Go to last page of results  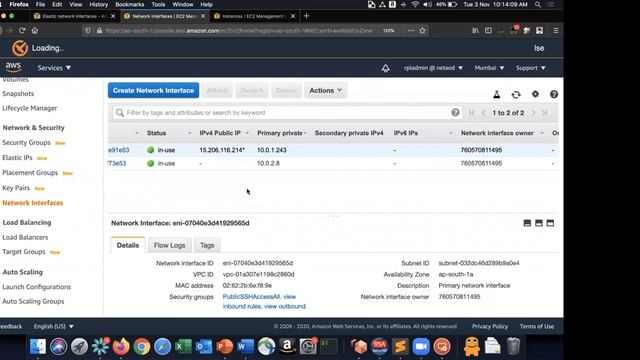[544, 113]
